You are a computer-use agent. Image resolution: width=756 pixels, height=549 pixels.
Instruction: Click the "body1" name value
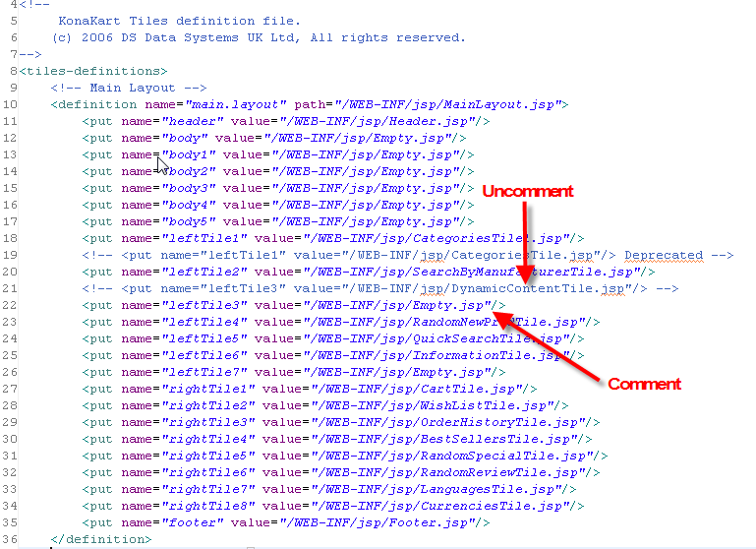point(189,154)
